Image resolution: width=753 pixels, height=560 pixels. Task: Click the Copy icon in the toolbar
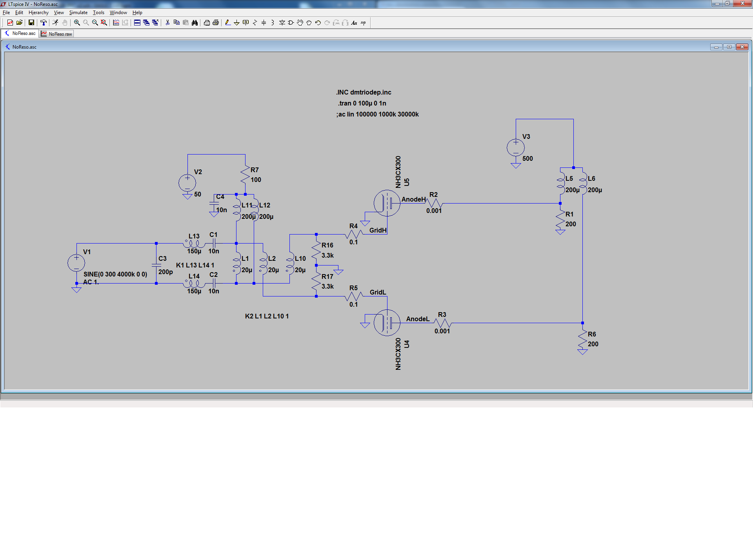pyautogui.click(x=176, y=23)
